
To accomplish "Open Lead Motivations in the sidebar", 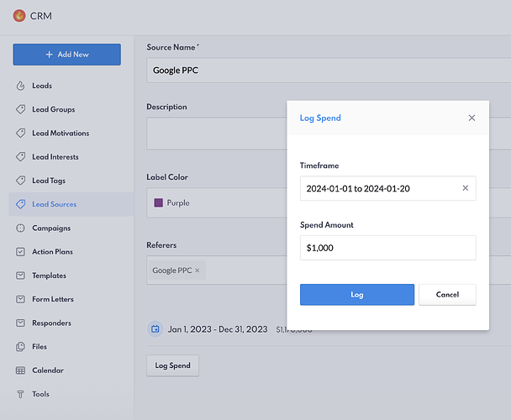I will coord(61,133).
